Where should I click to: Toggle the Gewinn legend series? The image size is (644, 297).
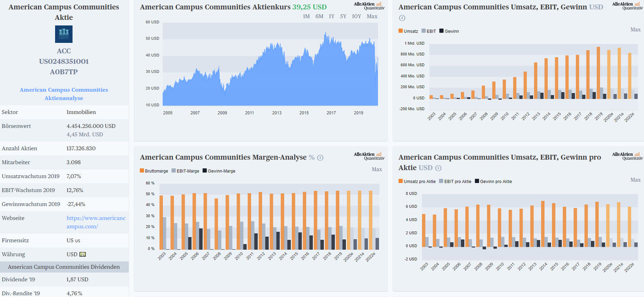click(449, 31)
